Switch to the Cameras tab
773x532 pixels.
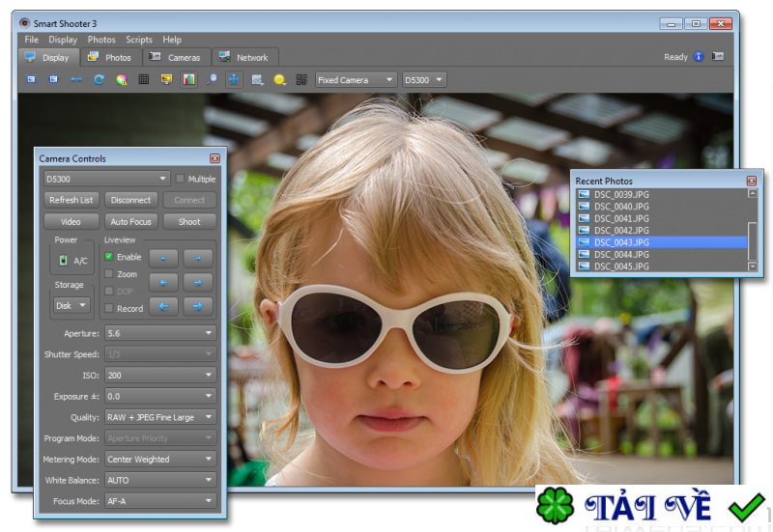[x=176, y=57]
